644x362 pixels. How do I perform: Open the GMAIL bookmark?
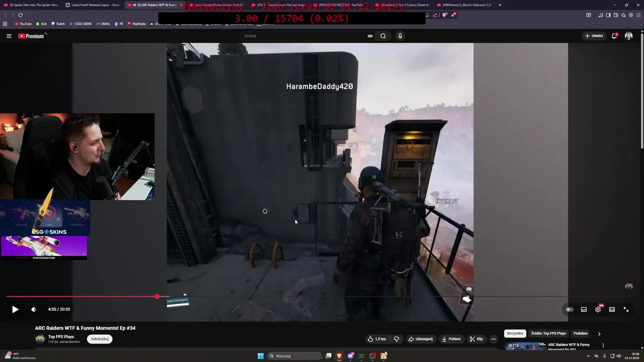(103, 24)
